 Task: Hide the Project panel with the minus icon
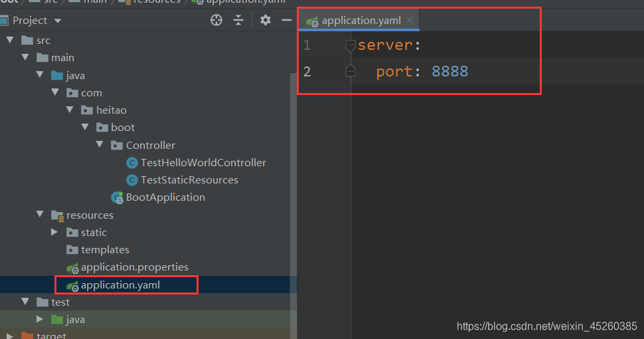tap(287, 20)
